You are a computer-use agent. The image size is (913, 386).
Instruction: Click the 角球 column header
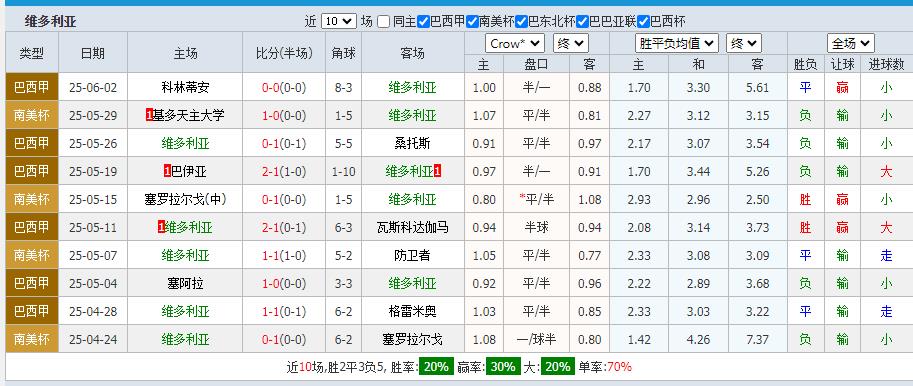(x=343, y=53)
